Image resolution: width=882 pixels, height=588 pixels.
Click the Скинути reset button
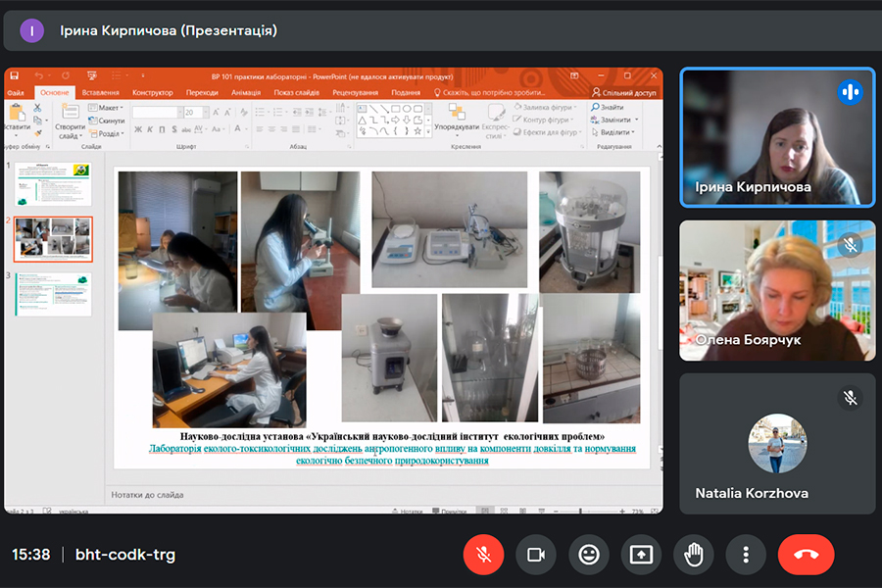pos(107,121)
